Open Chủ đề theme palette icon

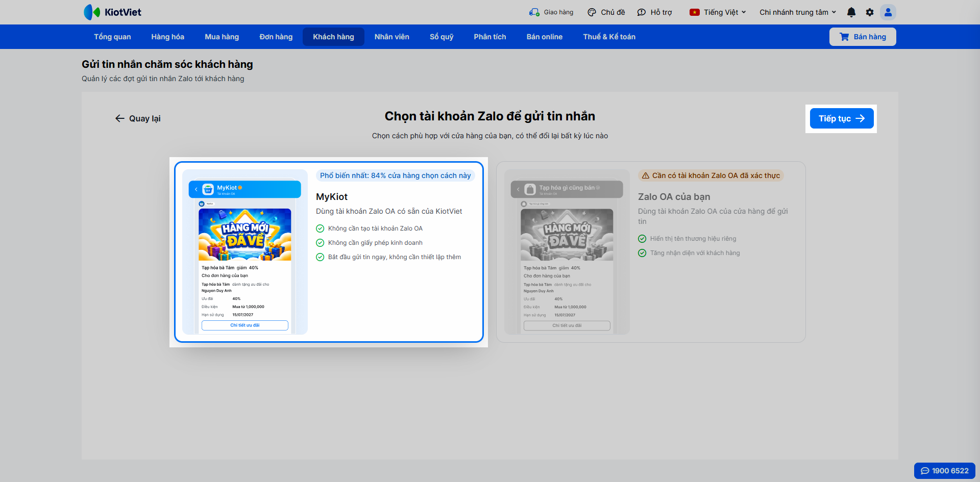pyautogui.click(x=592, y=12)
